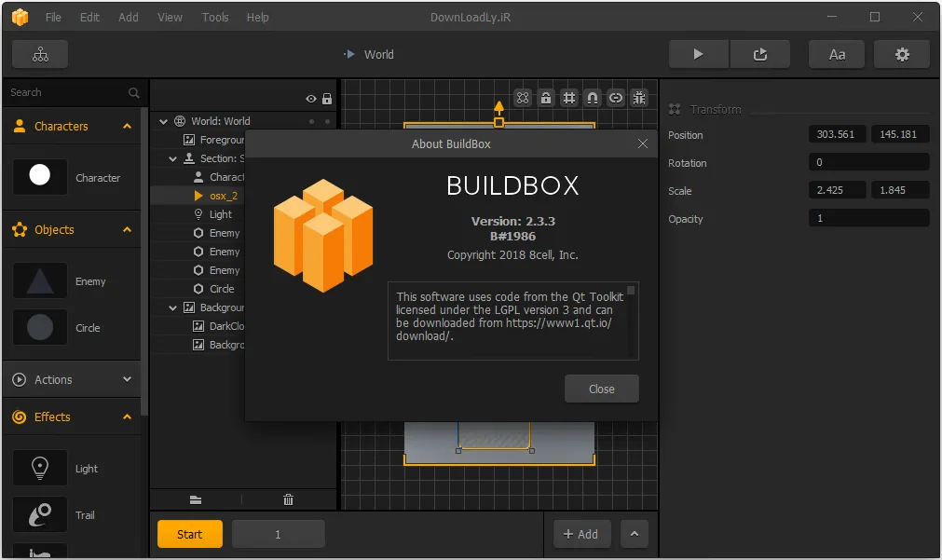Viewport: 942px width, 560px height.
Task: Collapse the Characters section
Action: pos(127,126)
